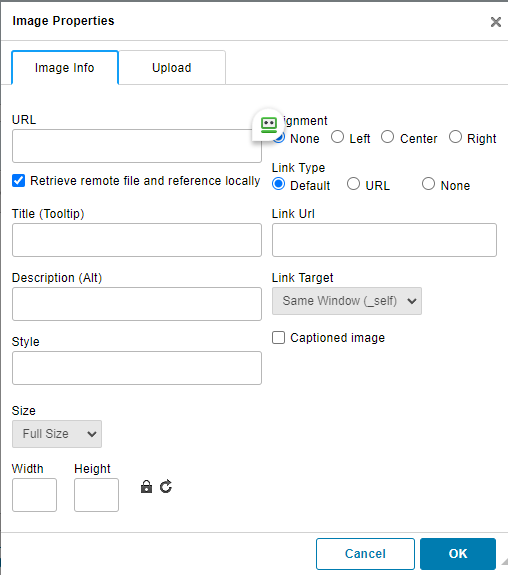Click the Size label text
The width and height of the screenshot is (508, 575).
click(x=23, y=410)
